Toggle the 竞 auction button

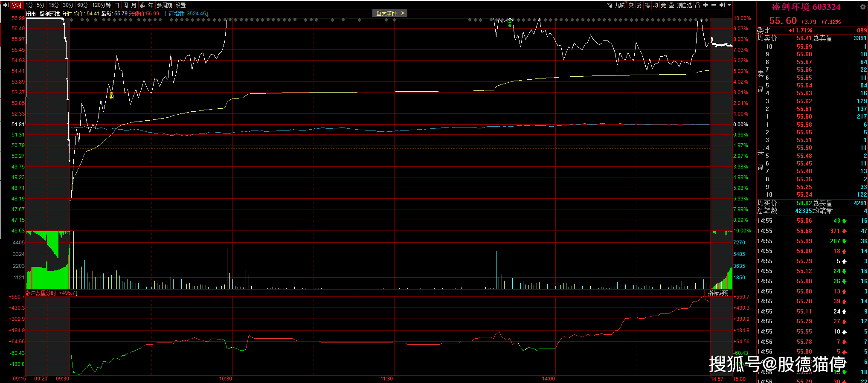664,5
